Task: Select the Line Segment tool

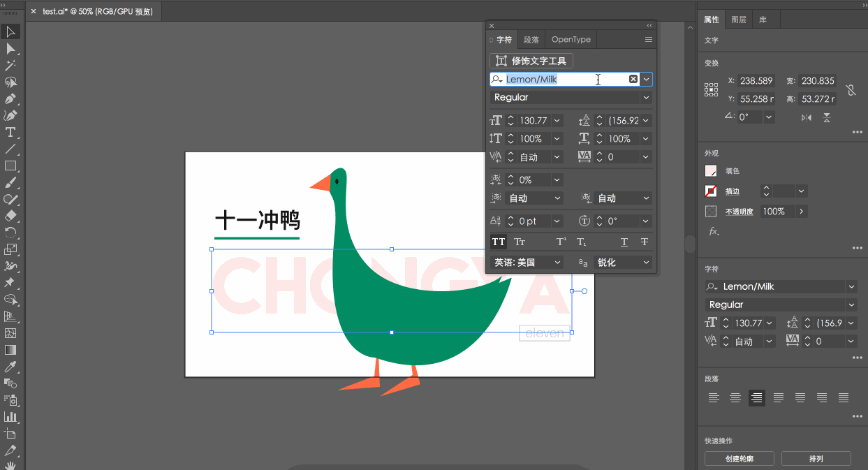Action: click(11, 149)
